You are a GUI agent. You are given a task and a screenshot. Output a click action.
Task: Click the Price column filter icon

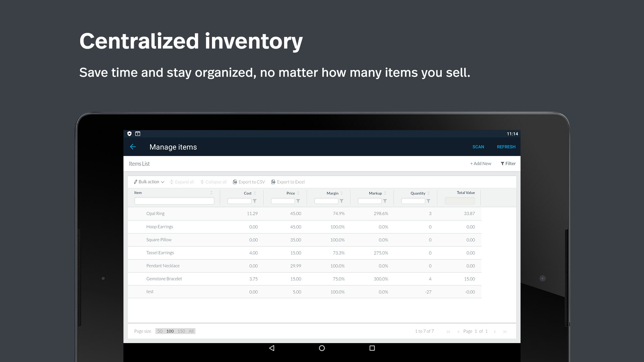(298, 201)
